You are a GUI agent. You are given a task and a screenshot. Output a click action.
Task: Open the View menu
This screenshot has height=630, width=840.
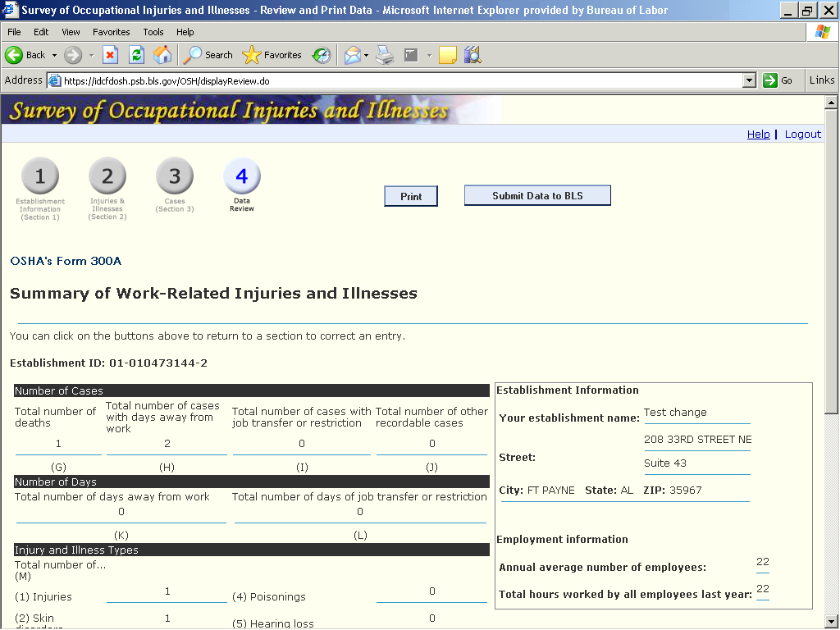tap(71, 32)
